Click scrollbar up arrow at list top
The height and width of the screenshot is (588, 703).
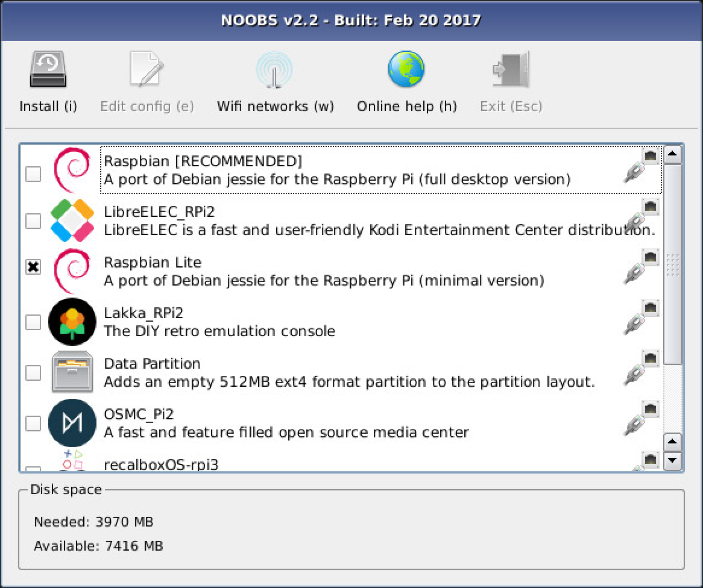click(672, 155)
